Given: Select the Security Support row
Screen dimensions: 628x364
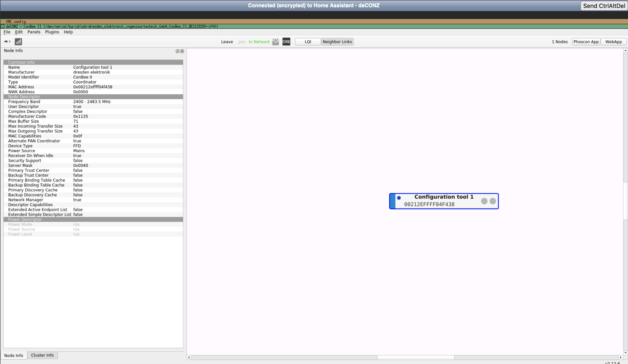Looking at the screenshot, I should click(x=93, y=160).
